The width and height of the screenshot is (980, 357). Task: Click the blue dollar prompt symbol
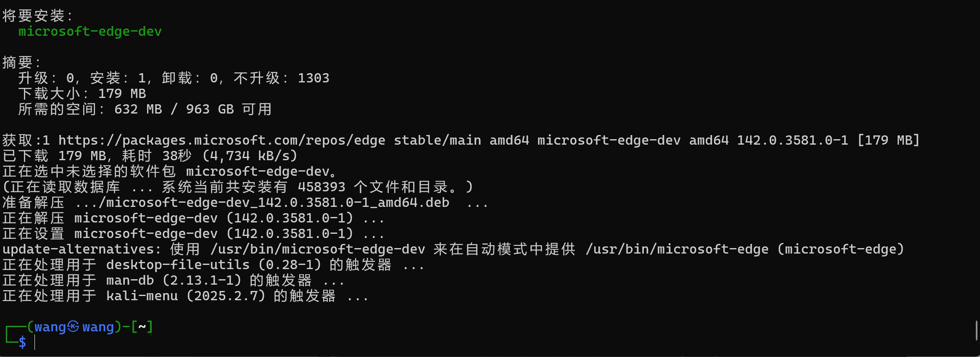[22, 342]
